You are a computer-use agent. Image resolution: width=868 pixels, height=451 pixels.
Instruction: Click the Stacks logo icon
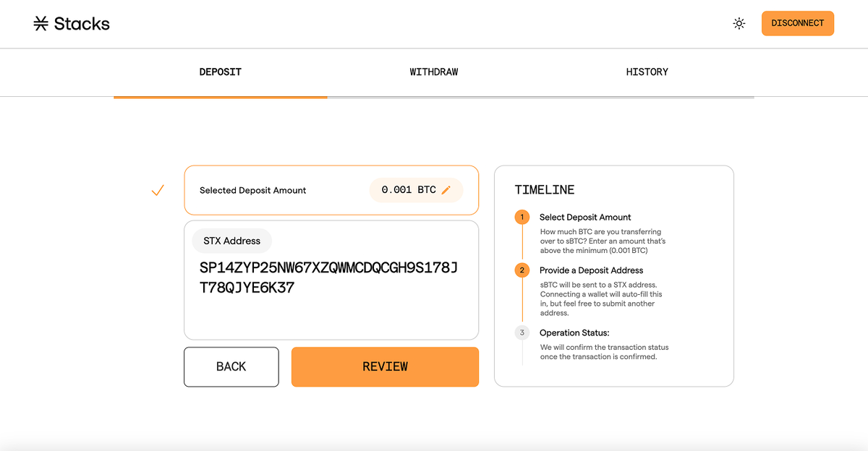(41, 24)
